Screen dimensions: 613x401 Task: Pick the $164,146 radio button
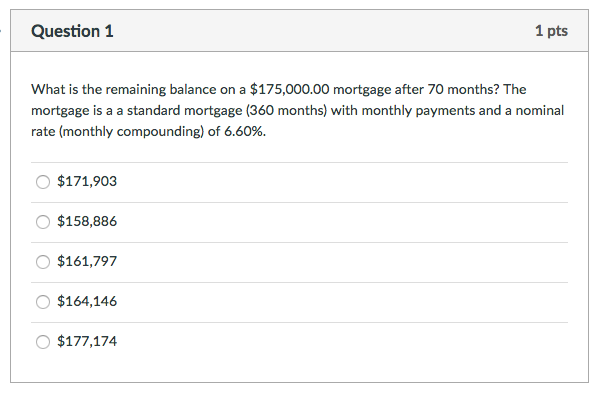point(43,302)
